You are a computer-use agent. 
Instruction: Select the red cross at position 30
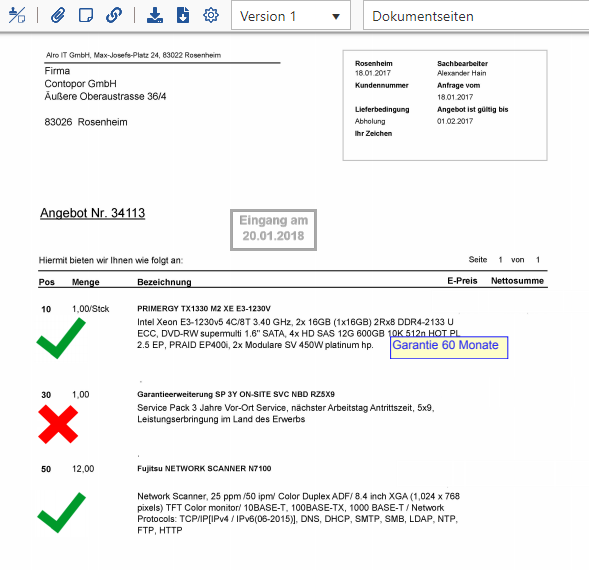58,424
